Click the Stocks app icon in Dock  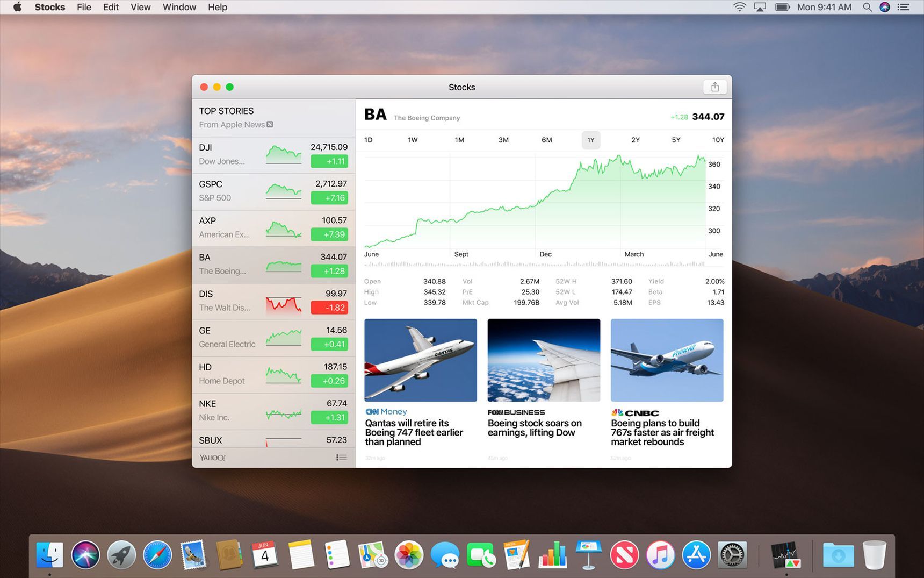[785, 555]
